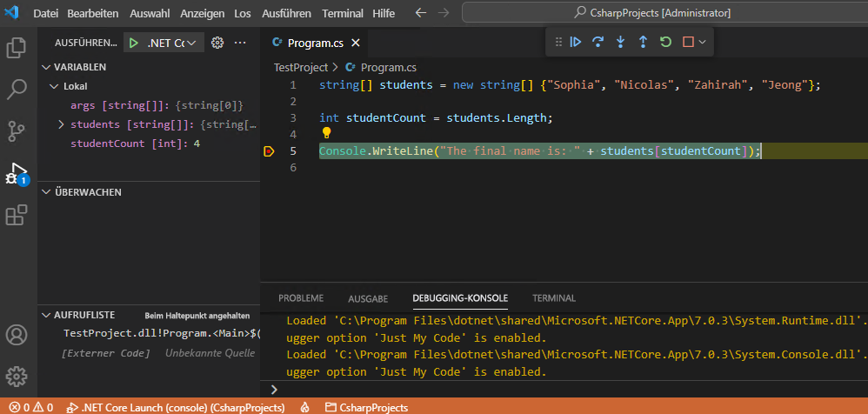868x414 pixels.
Task: Click Step Into in debug toolbar
Action: (620, 42)
